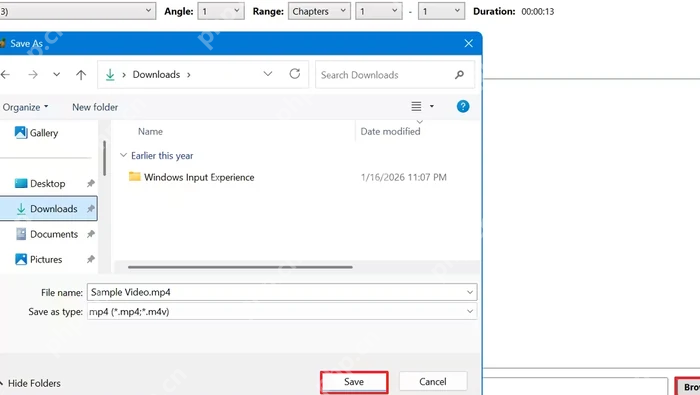Open the Organize menu
Image resolution: width=700 pixels, height=395 pixels.
click(25, 107)
